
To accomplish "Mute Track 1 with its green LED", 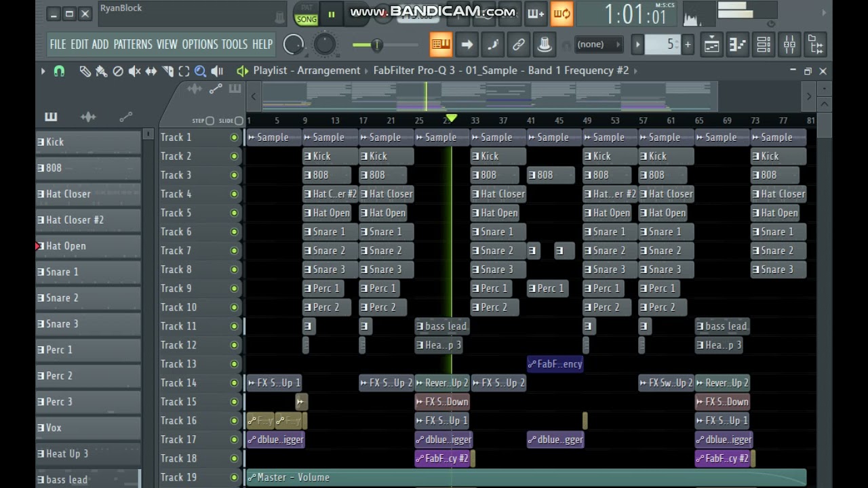I will tap(234, 138).
